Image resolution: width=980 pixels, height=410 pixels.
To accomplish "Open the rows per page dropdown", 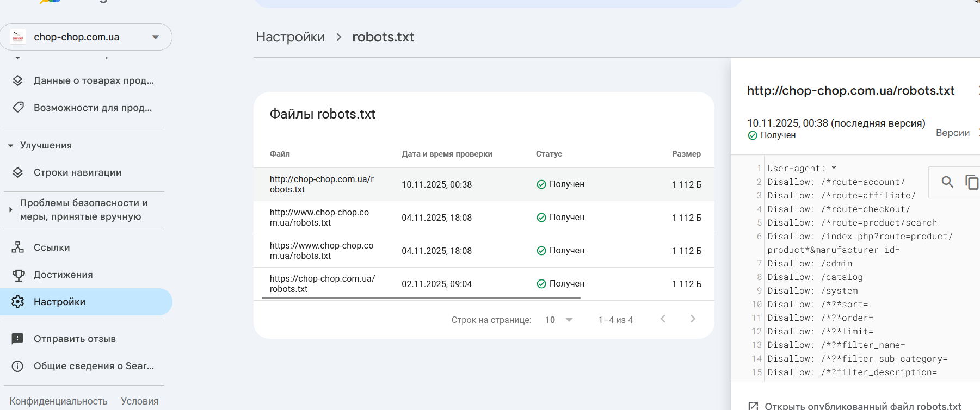I will point(559,320).
